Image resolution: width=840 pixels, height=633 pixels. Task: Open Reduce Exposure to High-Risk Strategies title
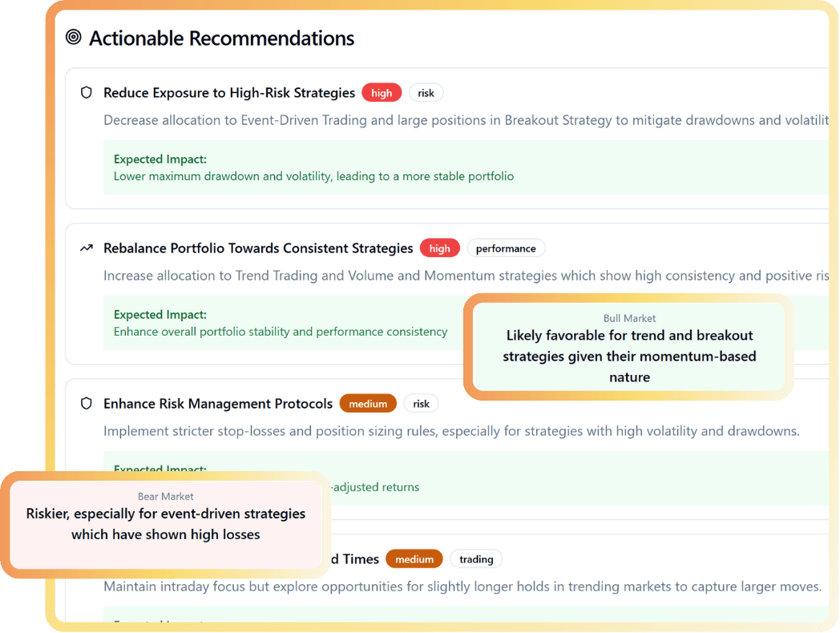click(229, 93)
